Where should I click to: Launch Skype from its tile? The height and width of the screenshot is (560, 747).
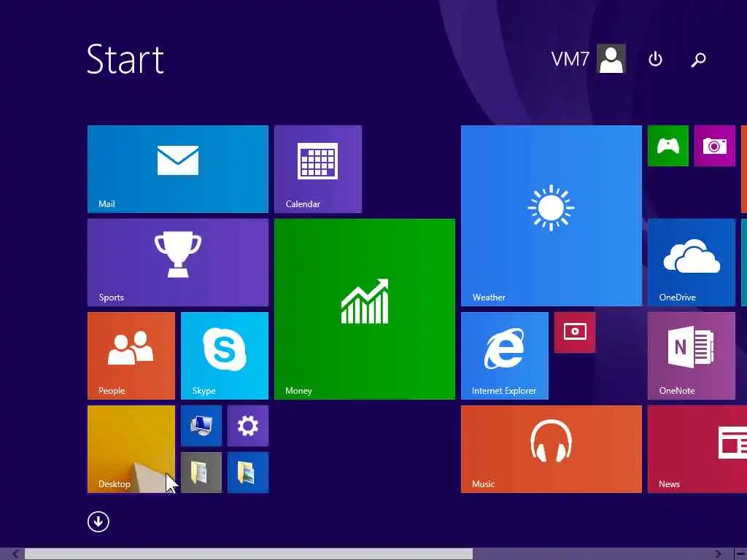[225, 356]
